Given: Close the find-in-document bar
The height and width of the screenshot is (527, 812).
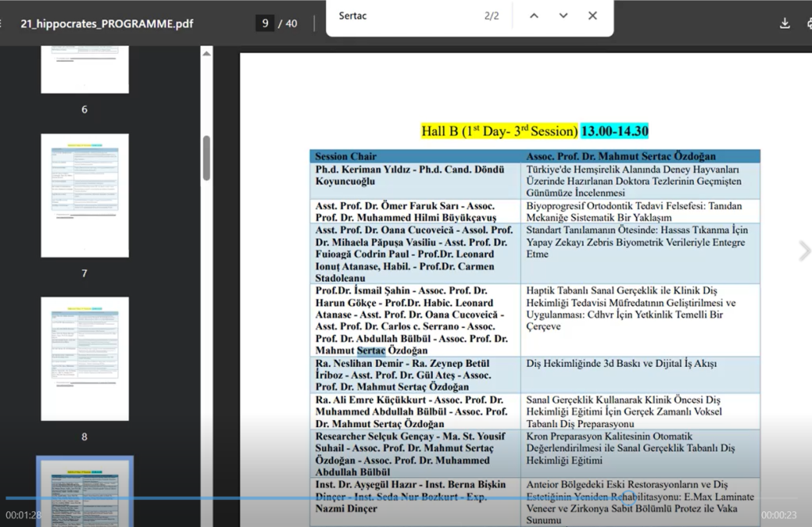Looking at the screenshot, I should (x=592, y=16).
